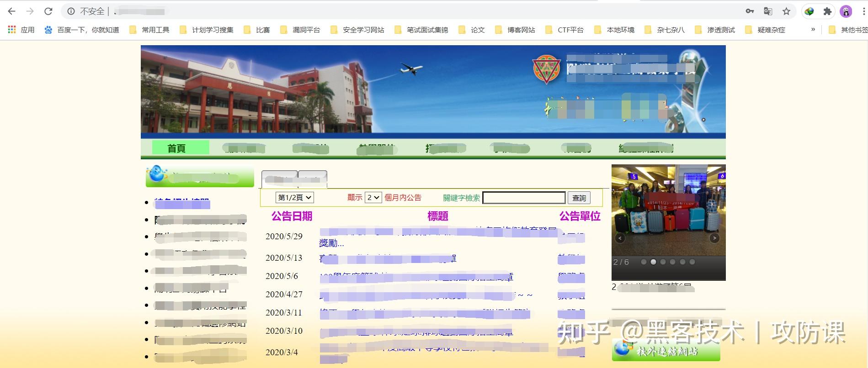Click the 標題 column header
The width and height of the screenshot is (868, 368).
point(438,216)
